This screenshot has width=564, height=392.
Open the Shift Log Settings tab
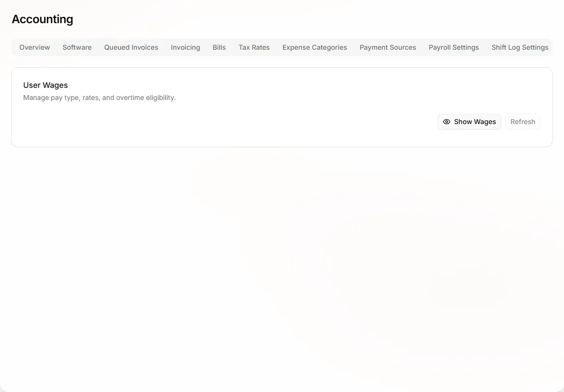[x=520, y=47]
